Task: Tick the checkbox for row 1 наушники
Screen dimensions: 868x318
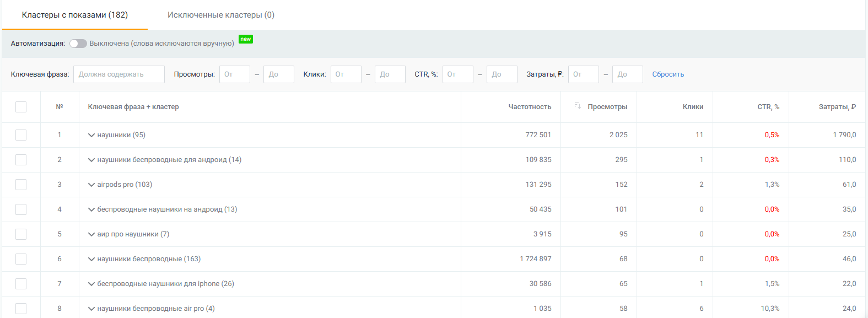Action: [21, 135]
